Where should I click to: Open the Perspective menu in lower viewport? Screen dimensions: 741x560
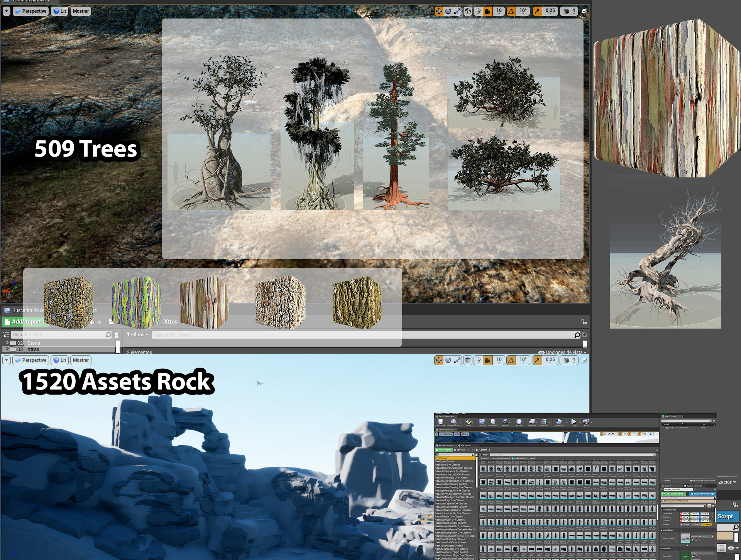pyautogui.click(x=30, y=360)
